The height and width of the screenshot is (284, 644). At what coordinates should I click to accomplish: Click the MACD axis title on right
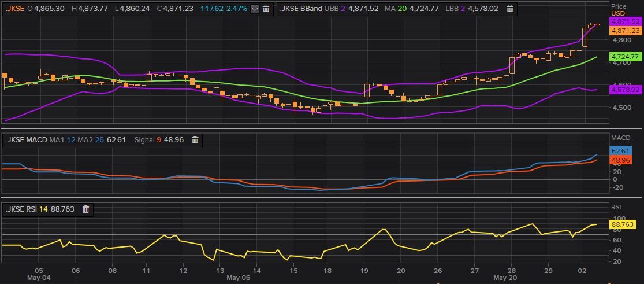coord(620,138)
